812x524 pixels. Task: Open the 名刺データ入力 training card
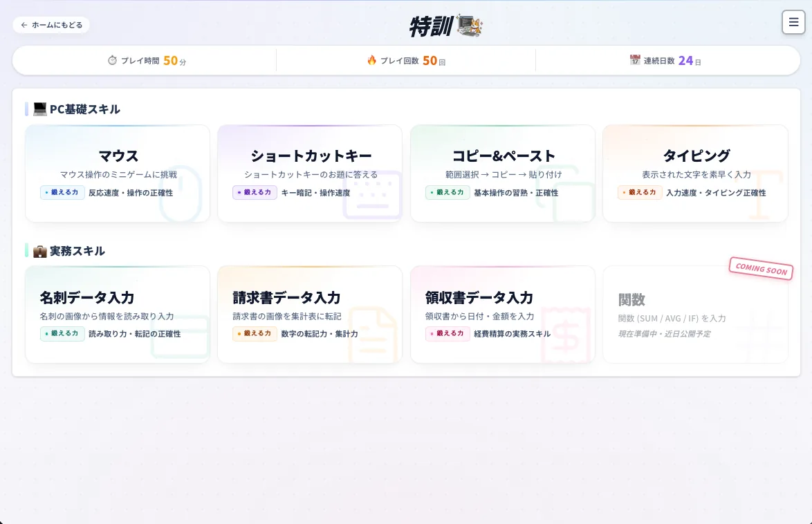pos(118,315)
